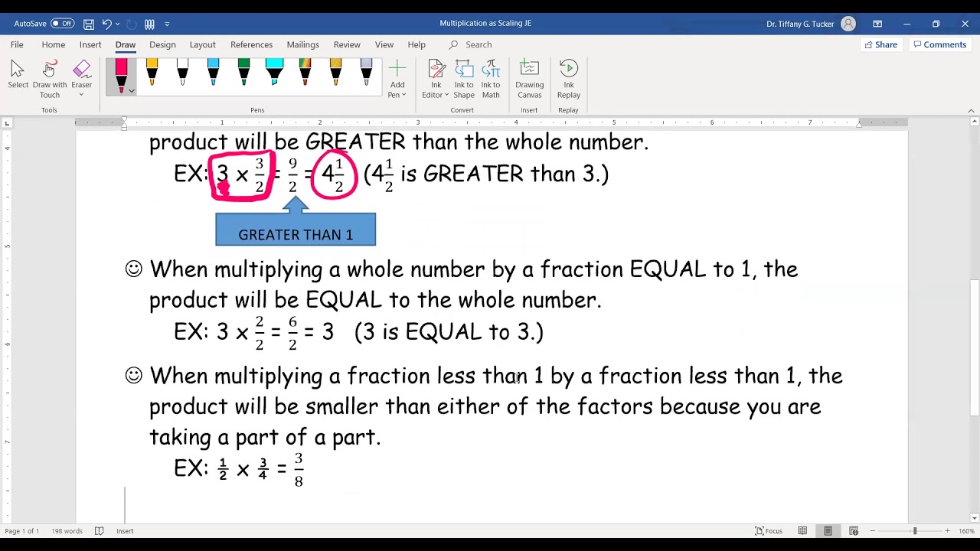
Task: Select the cyan highlighter pen
Action: 274,73
